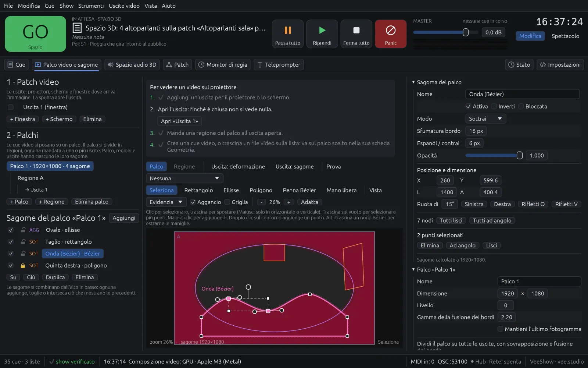Click the zoom minus button

point(261,202)
